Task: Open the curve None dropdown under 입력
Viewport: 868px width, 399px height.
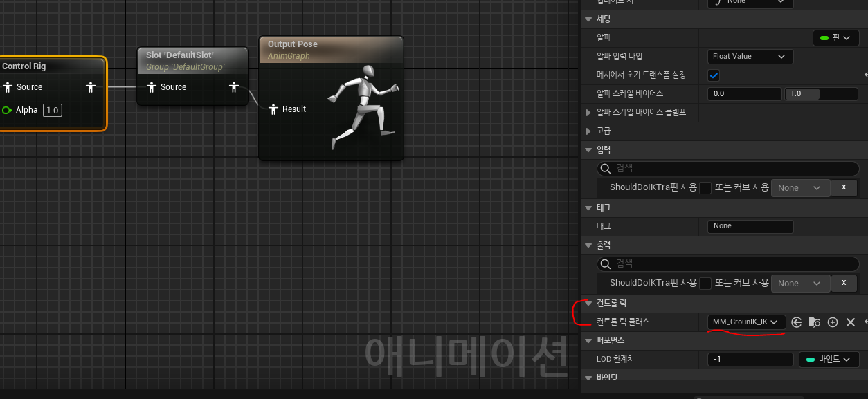Action: [x=800, y=188]
